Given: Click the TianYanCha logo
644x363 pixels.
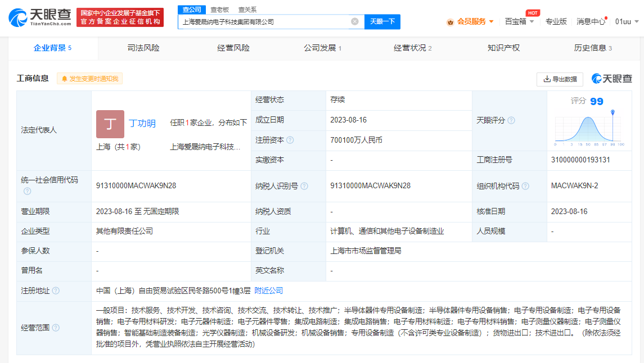Looking at the screenshot, I should pos(40,17).
